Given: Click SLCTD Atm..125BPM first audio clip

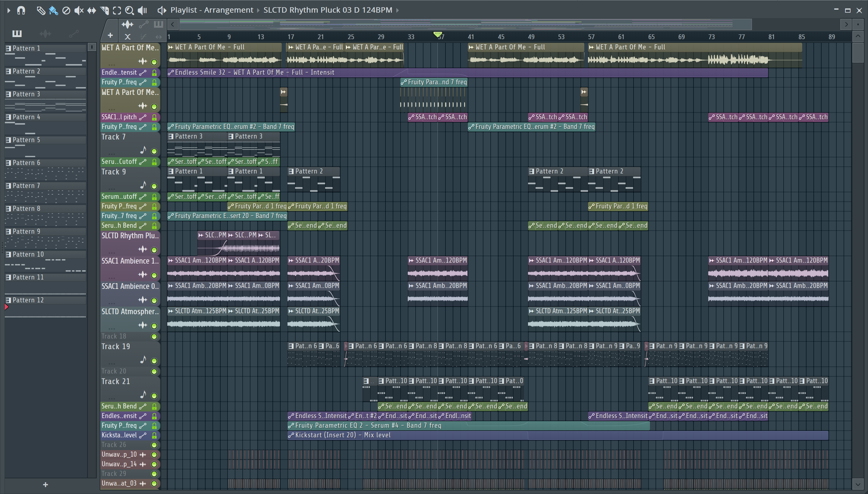Looking at the screenshot, I should 197,320.
